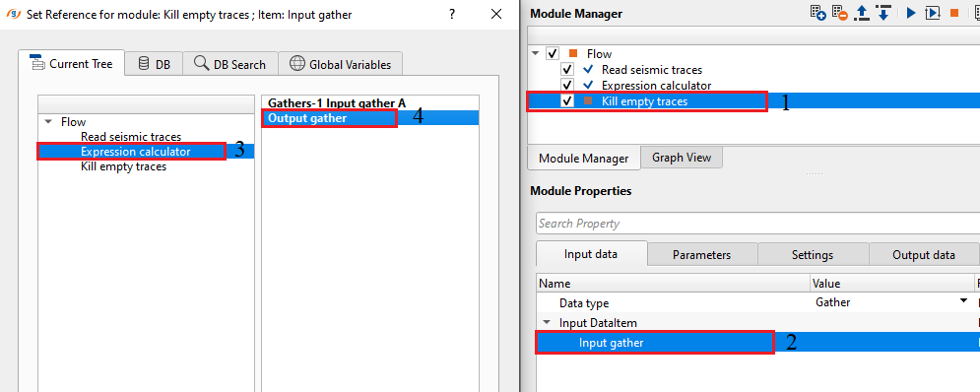This screenshot has height=392, width=980.
Task: Switch to the Graph View tab
Action: point(682,158)
